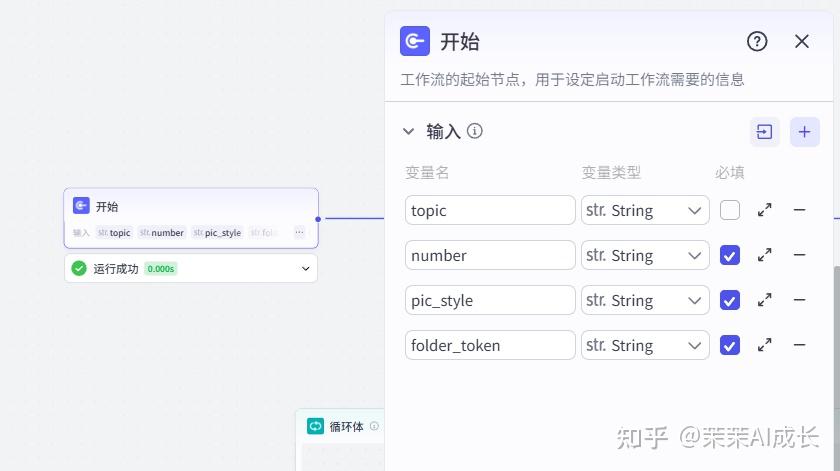Image resolution: width=840 pixels, height=471 pixels.
Task: Add a new input variable
Action: (x=804, y=132)
